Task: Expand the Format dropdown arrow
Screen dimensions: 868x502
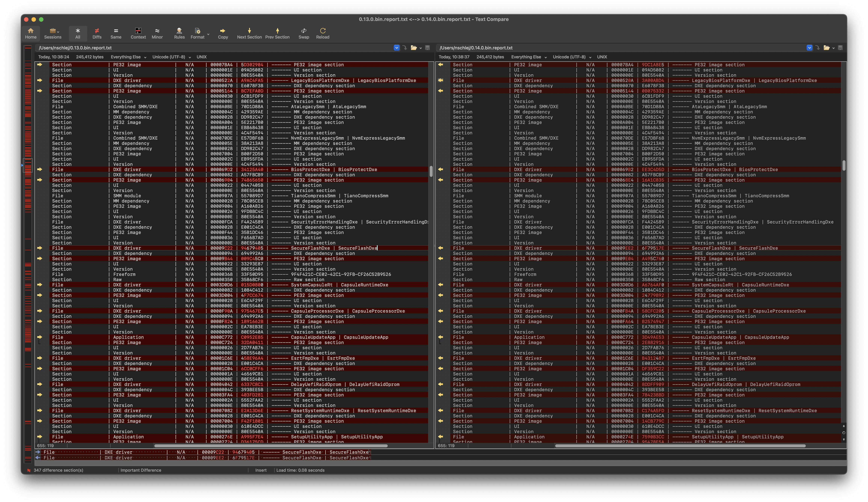Action: click(x=208, y=34)
